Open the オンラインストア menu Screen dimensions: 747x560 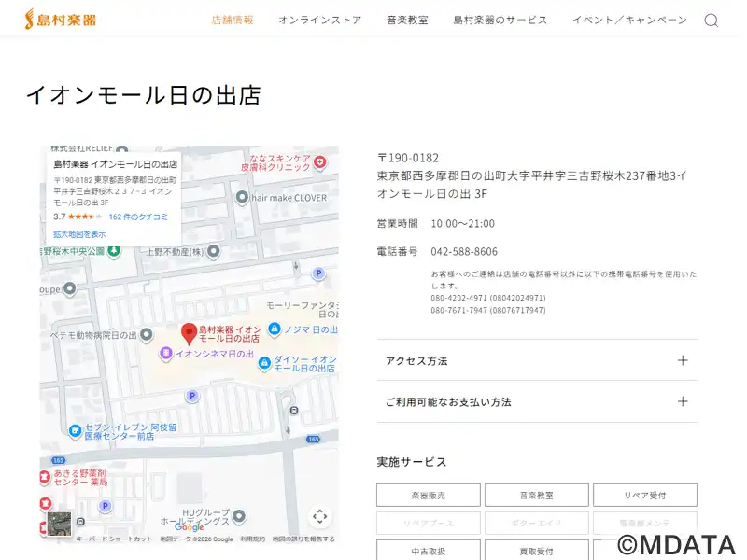pos(320,20)
